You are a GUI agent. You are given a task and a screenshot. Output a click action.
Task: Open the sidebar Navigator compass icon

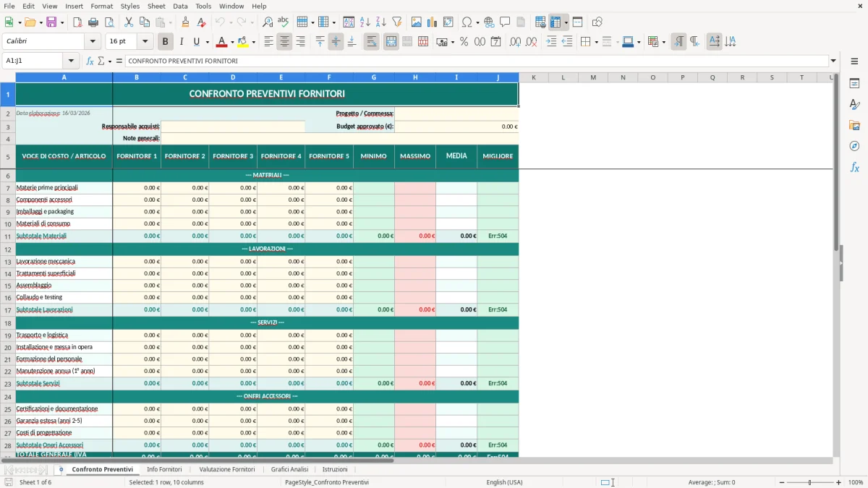[x=854, y=146]
